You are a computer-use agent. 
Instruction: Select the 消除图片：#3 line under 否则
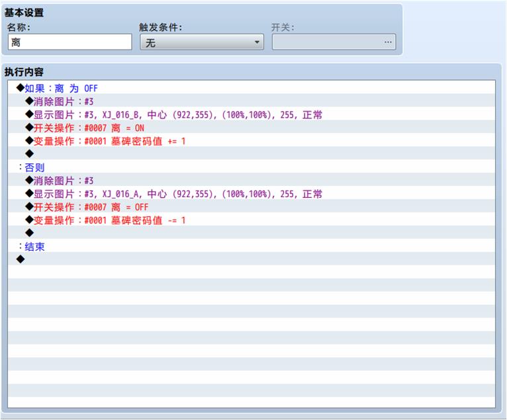(252, 181)
